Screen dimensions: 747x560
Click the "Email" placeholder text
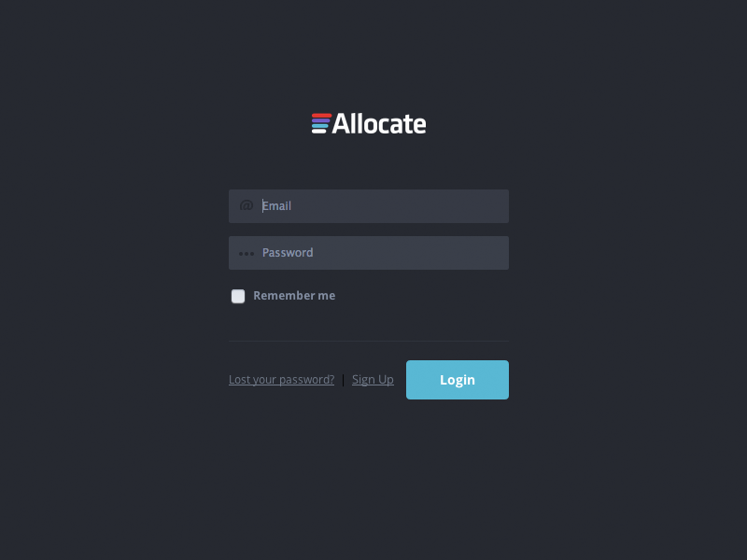pos(277,206)
